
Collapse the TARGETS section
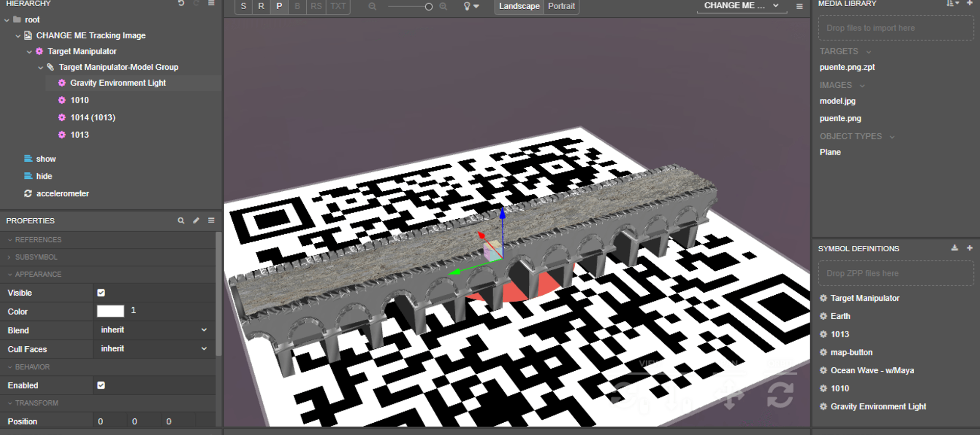click(x=868, y=52)
